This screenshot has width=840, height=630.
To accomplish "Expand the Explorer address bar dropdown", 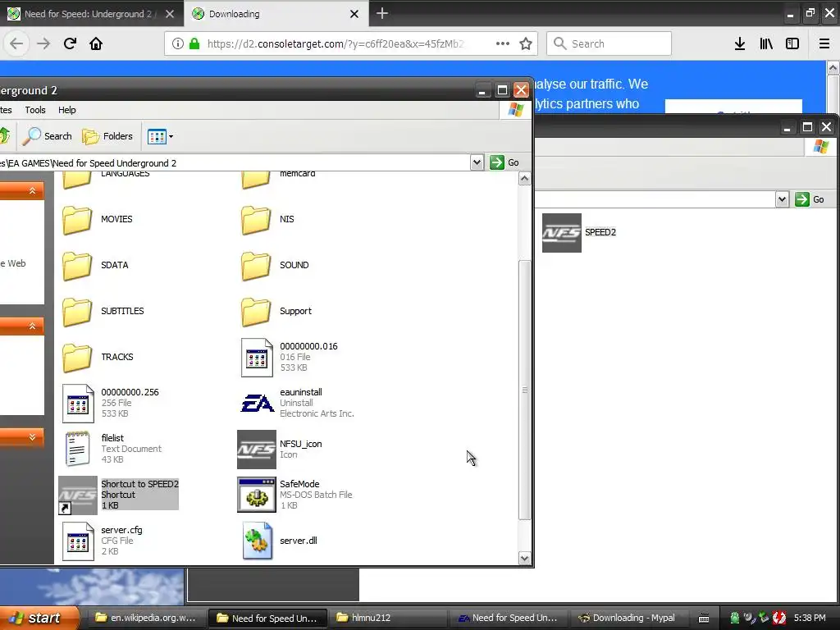I will pyautogui.click(x=477, y=162).
